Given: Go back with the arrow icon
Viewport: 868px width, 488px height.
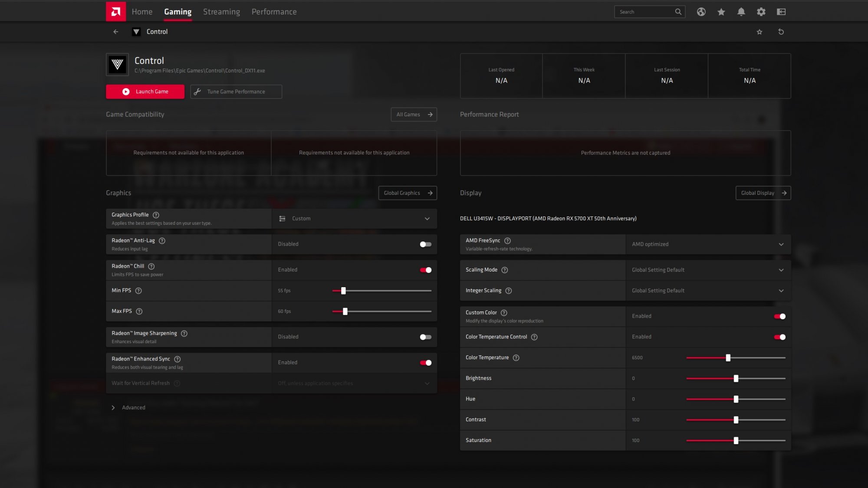Looking at the screenshot, I should click(x=115, y=32).
